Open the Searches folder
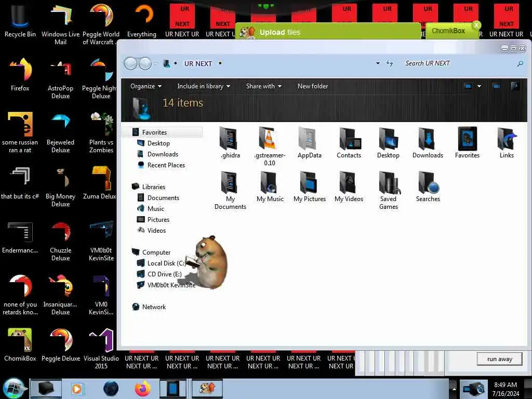532x399 pixels. tap(428, 187)
